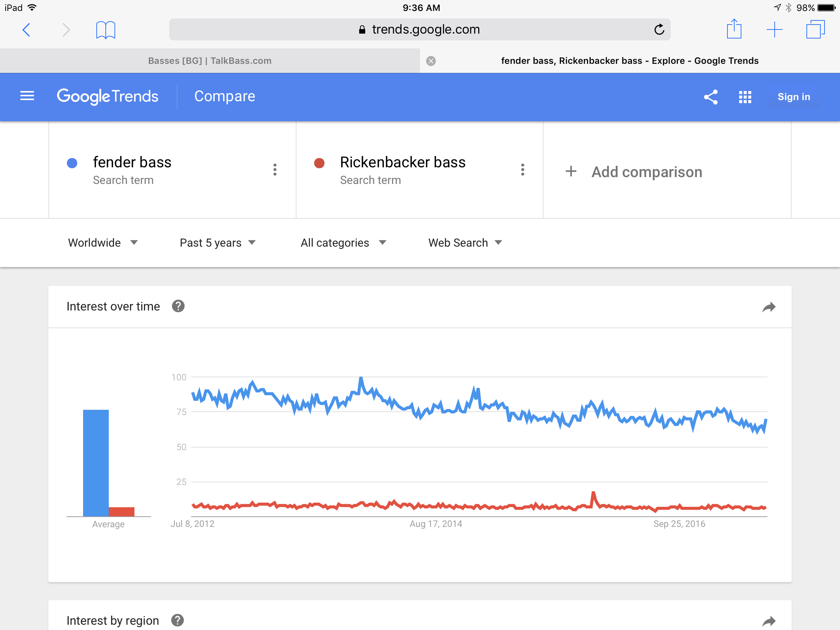This screenshot has width=840, height=630.
Task: Click the red Rickenbacker bass color dot
Action: tap(320, 163)
